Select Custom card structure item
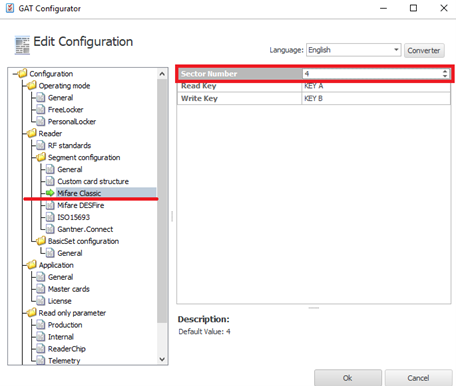 click(93, 181)
